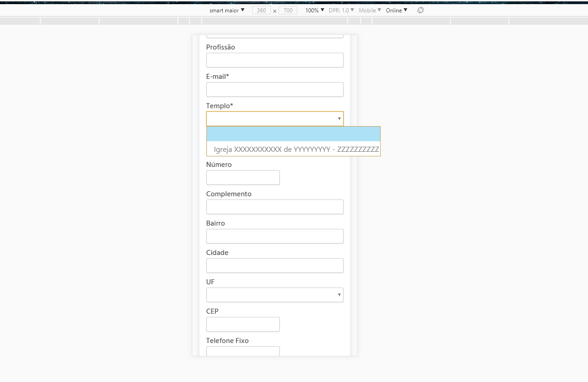Click the CEP input field
The height and width of the screenshot is (382, 588).
point(243,324)
